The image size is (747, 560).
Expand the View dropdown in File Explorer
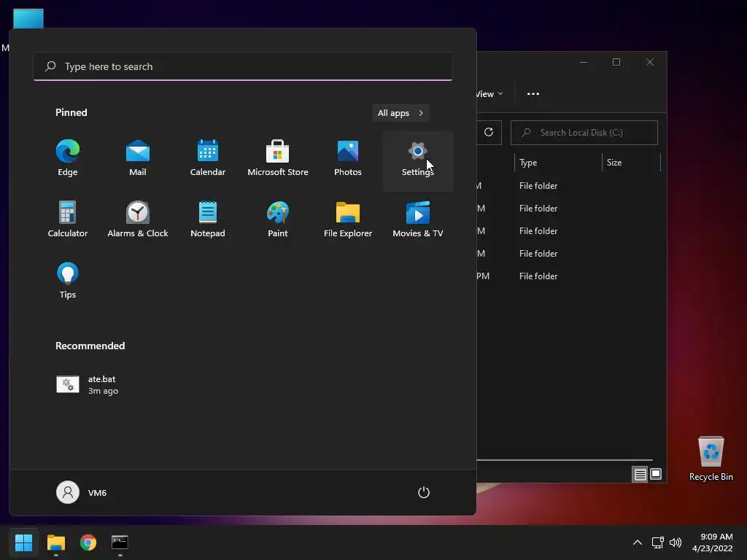point(489,94)
